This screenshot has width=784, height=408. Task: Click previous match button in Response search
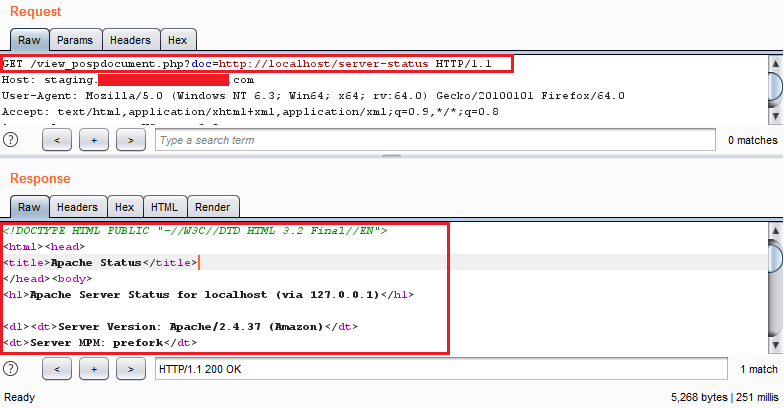[x=57, y=369]
